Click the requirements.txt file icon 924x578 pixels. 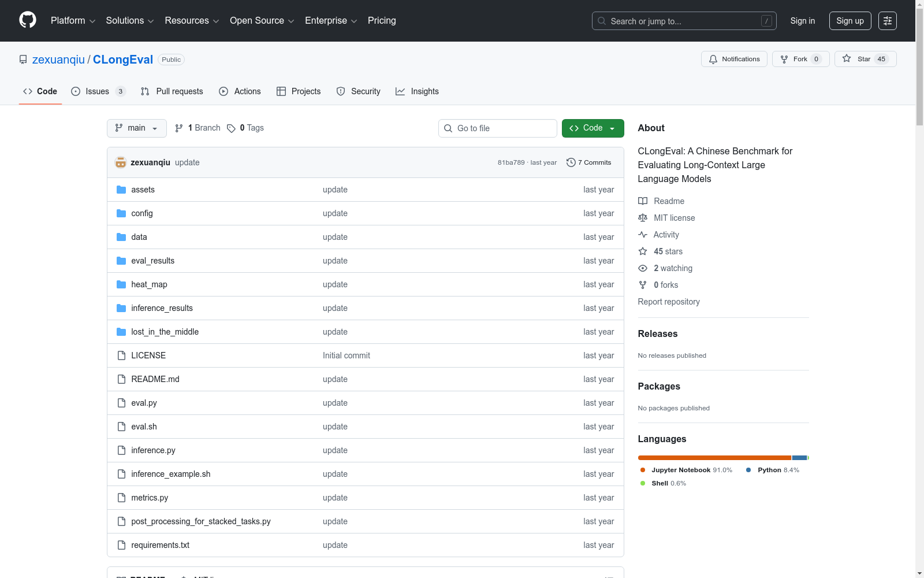click(x=121, y=545)
